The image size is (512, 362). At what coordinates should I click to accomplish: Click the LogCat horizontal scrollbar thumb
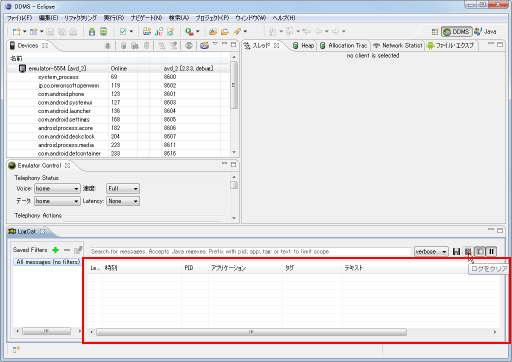[x=251, y=332]
